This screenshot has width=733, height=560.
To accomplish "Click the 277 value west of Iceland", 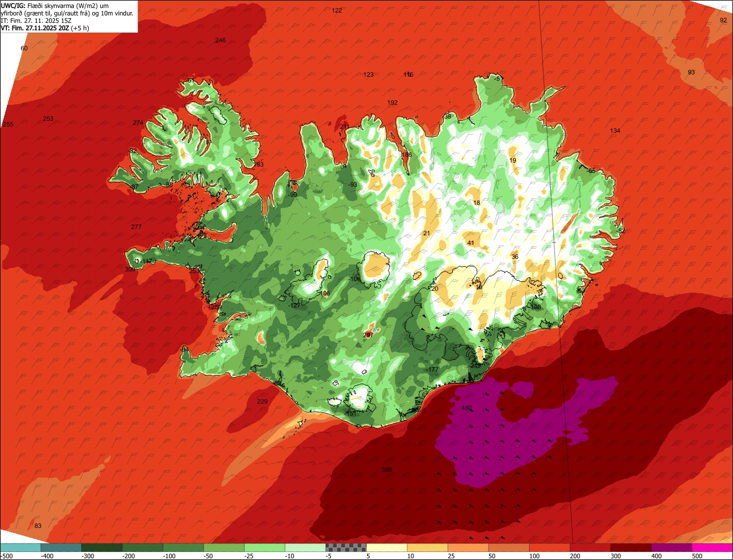I will (x=136, y=227).
